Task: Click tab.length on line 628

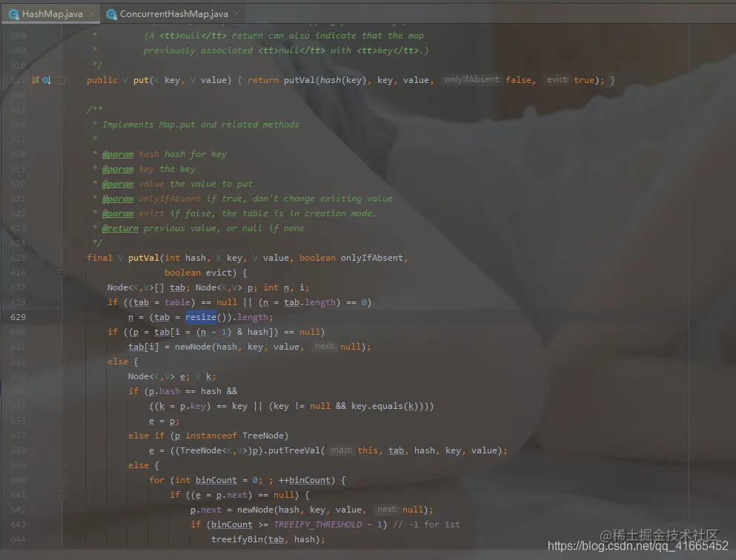Action: [x=310, y=302]
